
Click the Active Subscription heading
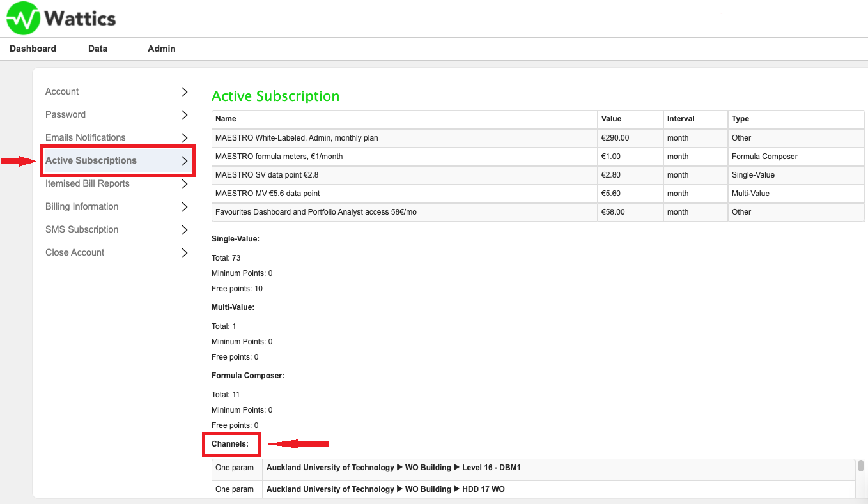pos(275,96)
